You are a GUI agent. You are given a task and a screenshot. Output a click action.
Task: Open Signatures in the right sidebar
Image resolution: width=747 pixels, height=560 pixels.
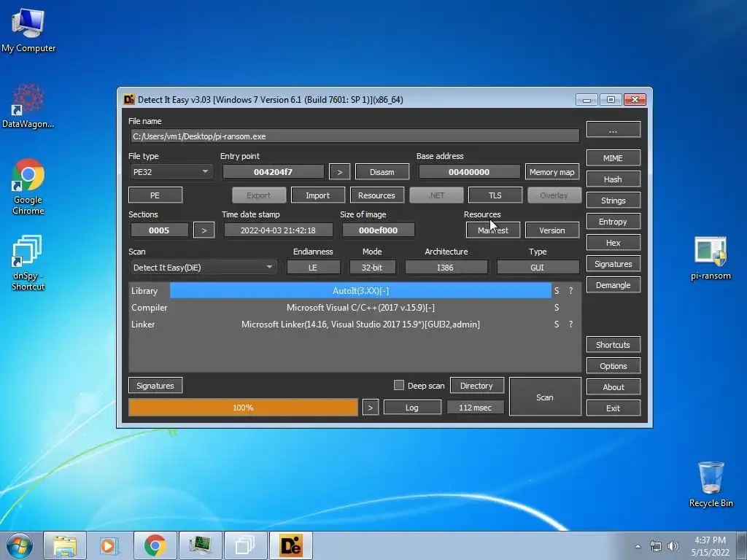click(613, 264)
